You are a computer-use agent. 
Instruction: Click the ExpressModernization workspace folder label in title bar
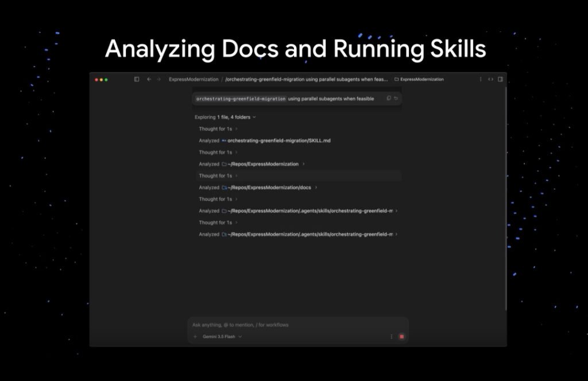pyautogui.click(x=419, y=79)
